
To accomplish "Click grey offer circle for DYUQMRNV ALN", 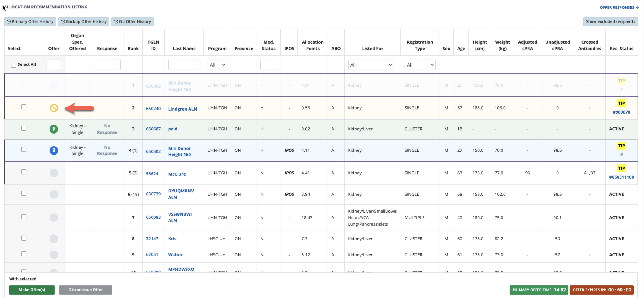I will (54, 194).
